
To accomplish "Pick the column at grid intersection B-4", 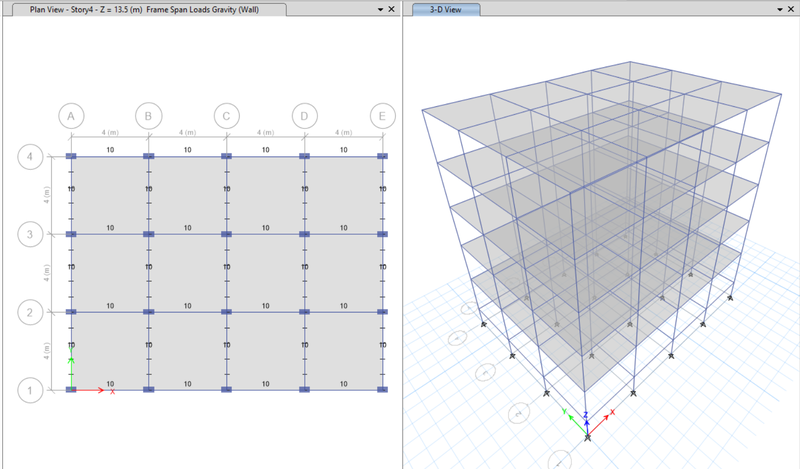I will (148, 156).
